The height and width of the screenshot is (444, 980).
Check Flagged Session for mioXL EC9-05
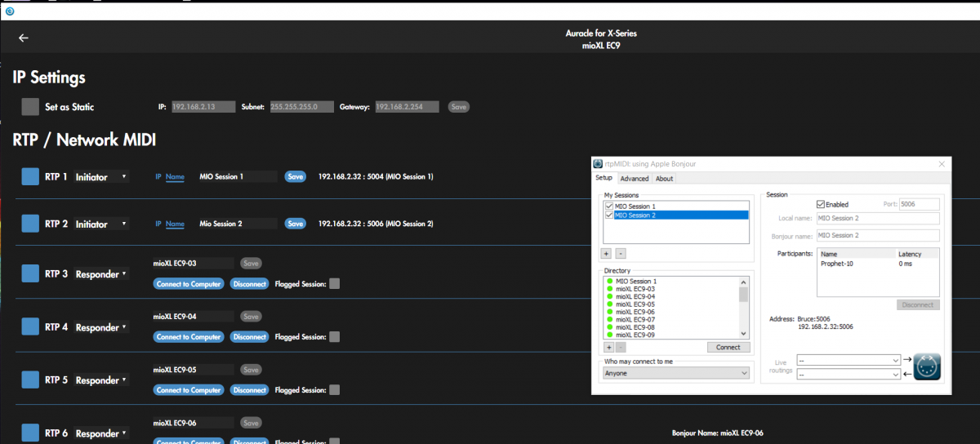click(335, 389)
